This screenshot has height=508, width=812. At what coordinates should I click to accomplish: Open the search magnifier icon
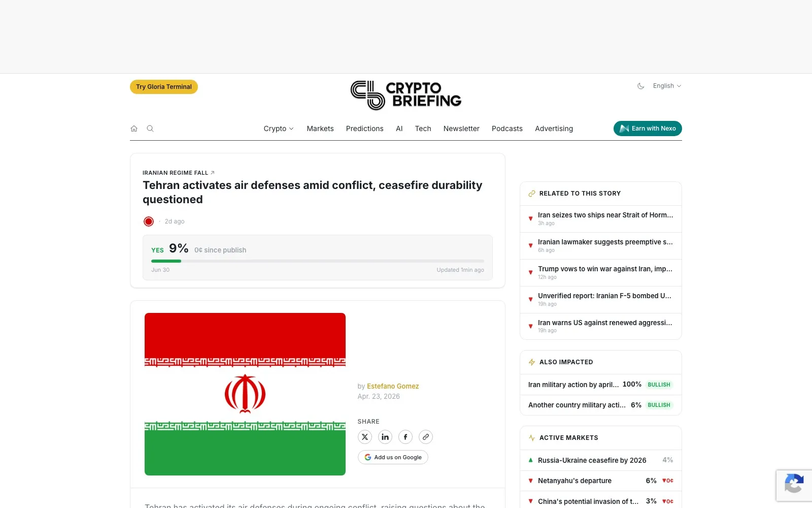pos(150,129)
